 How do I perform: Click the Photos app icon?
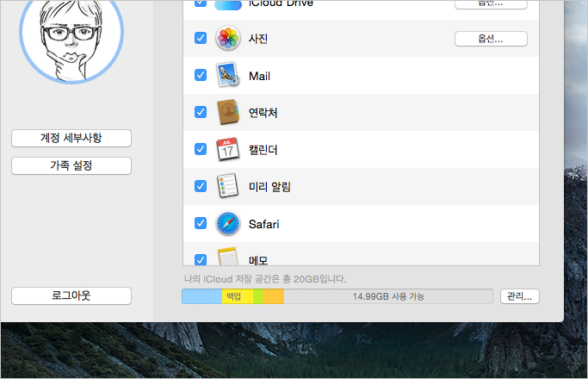click(228, 38)
